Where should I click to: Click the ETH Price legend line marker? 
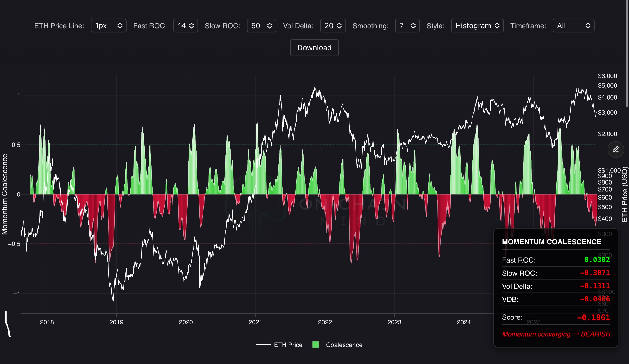tap(263, 345)
